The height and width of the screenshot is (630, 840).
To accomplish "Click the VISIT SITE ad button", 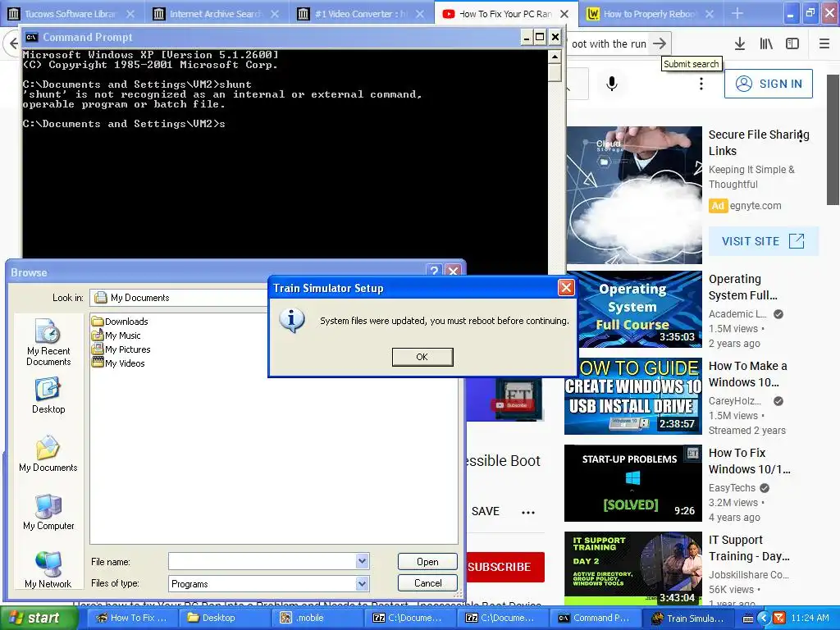I will click(x=763, y=241).
